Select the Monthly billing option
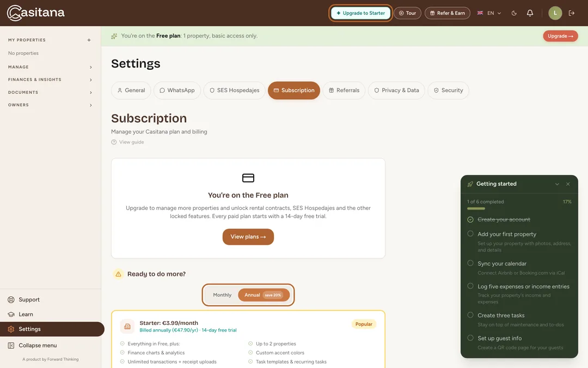 click(x=222, y=295)
